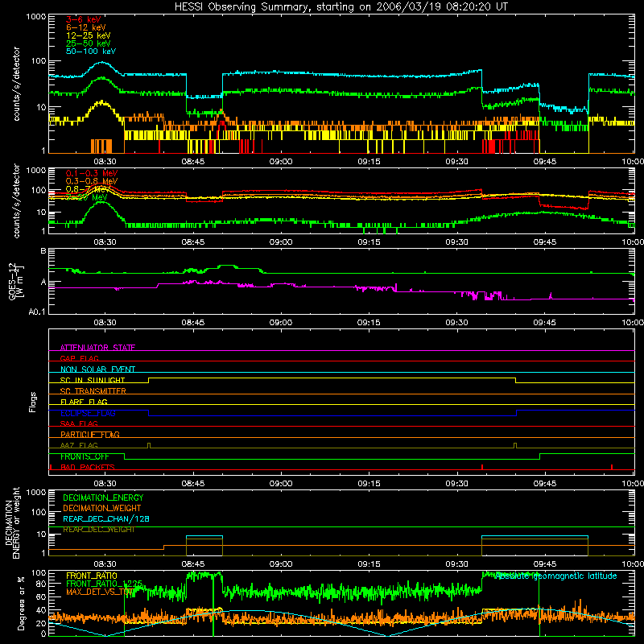Select the DECIMATION_ENERGY legend label

click(103, 497)
